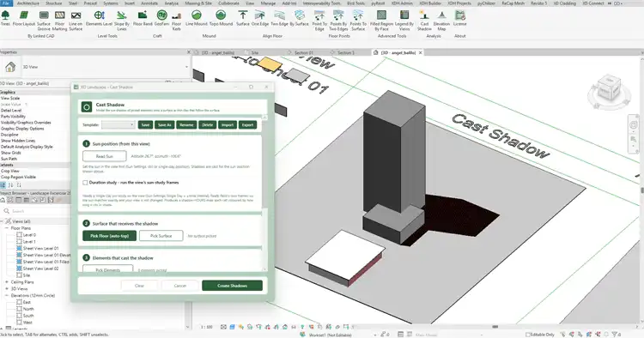The width and height of the screenshot is (644, 338).
Task: Open the Template dropdown
Action: [x=118, y=124]
